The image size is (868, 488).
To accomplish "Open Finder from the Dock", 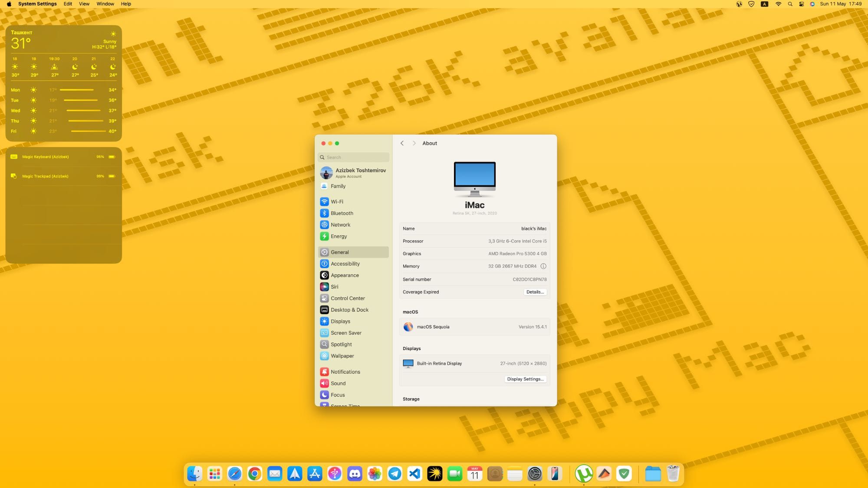I will click(x=194, y=474).
